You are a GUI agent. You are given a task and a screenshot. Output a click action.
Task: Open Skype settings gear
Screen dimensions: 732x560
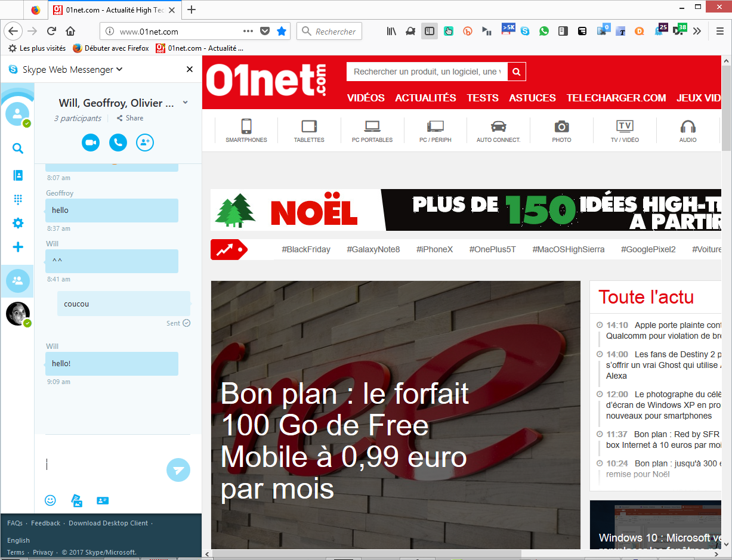(18, 223)
